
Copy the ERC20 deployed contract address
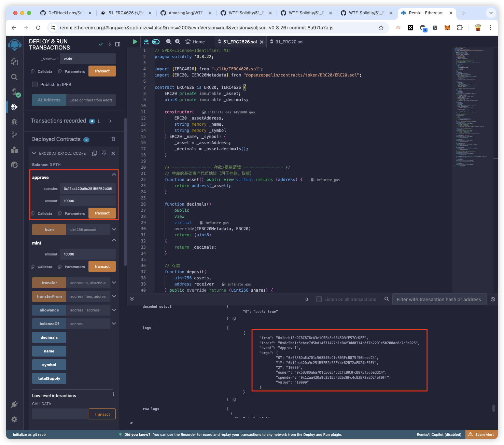pos(95,153)
